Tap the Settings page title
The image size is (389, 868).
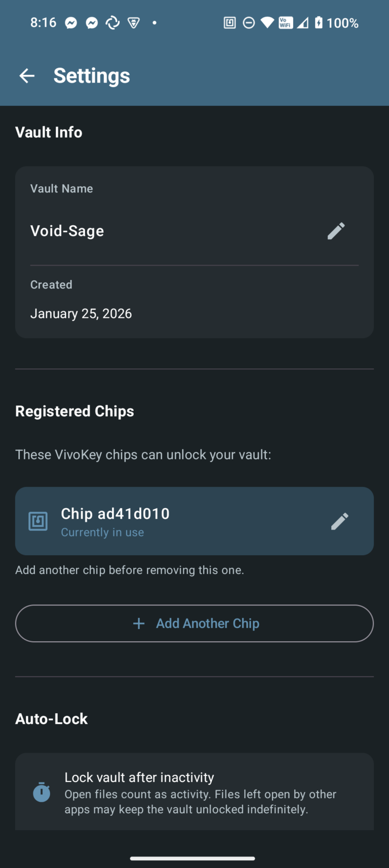tap(92, 76)
